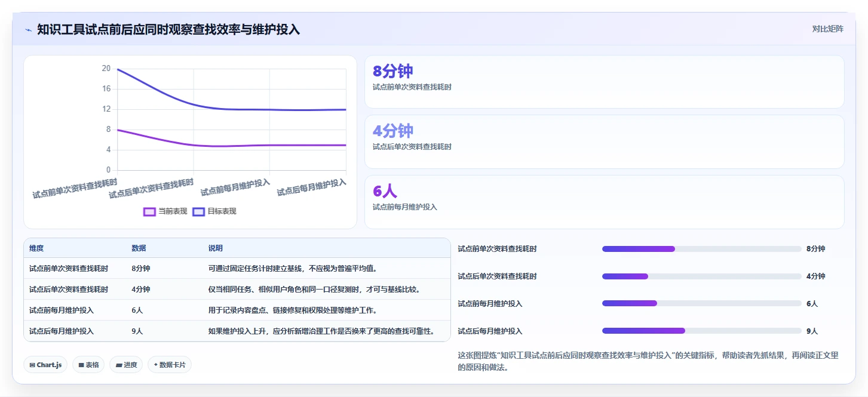The width and height of the screenshot is (868, 397).
Task: Click the Chart.js tag icon
Action: point(32,365)
